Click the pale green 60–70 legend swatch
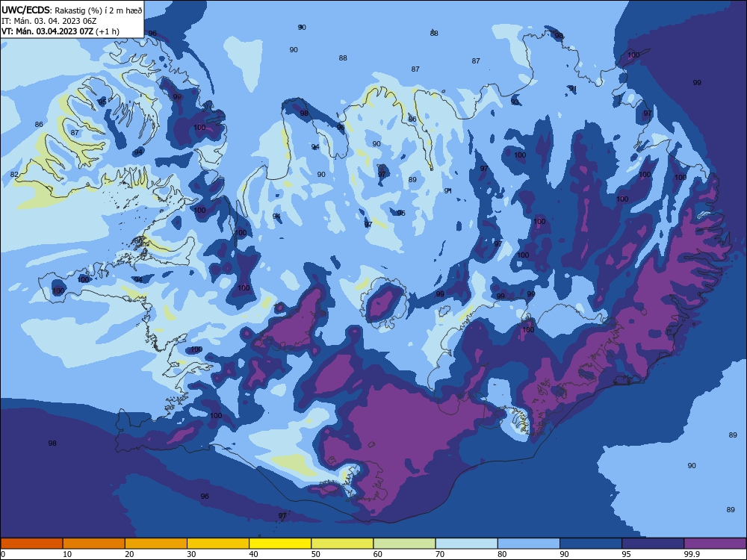The height and width of the screenshot is (560, 747). click(404, 544)
